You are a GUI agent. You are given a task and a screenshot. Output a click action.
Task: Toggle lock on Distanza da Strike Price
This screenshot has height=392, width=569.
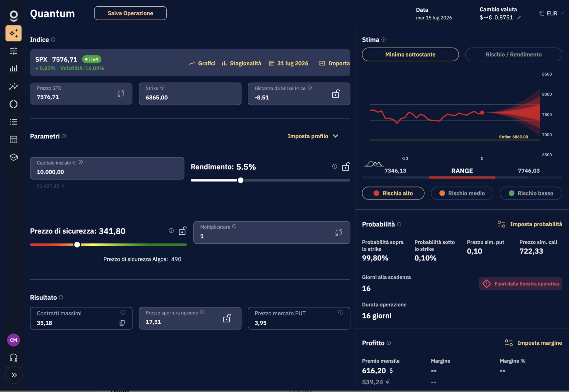[x=336, y=94]
